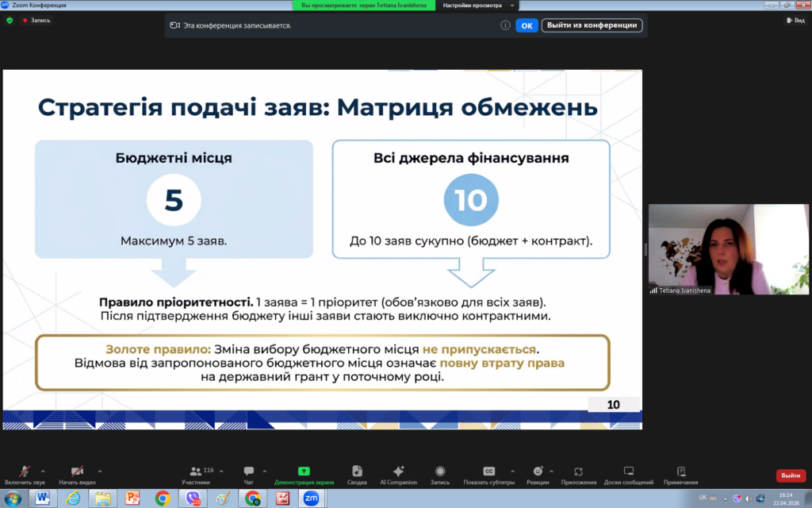Click the green encryption shield icon

(x=10, y=20)
